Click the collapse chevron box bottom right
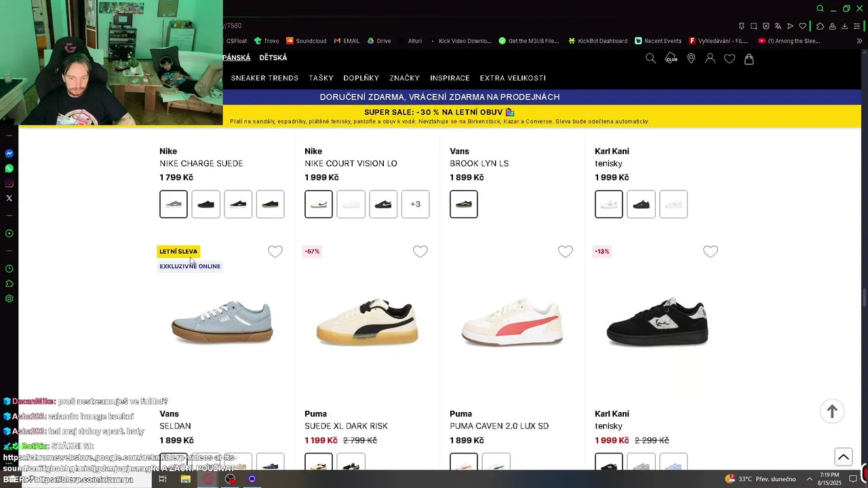This screenshot has height=488, width=868. click(843, 457)
